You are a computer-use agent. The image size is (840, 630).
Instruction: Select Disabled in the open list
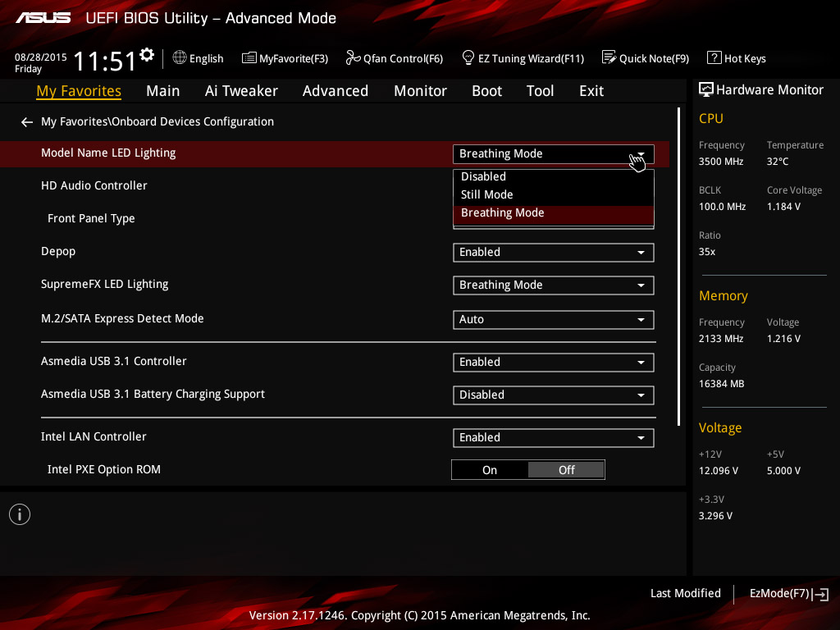554,176
